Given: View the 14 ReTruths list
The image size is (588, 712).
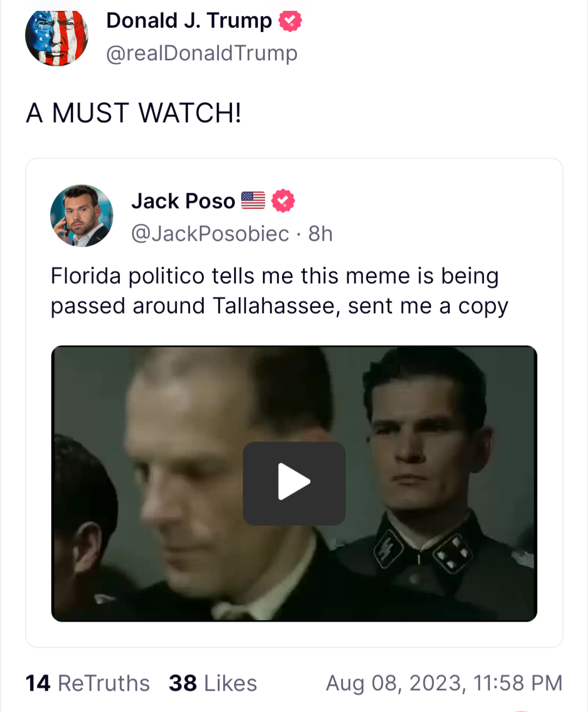Looking at the screenshot, I should pos(88,683).
